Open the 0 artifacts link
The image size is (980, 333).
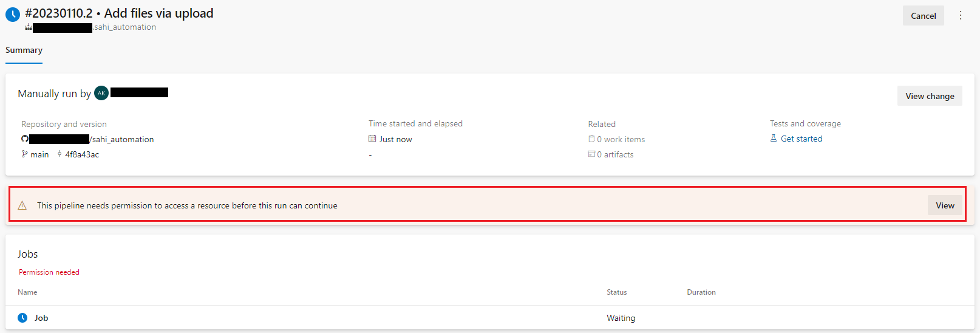tap(615, 154)
